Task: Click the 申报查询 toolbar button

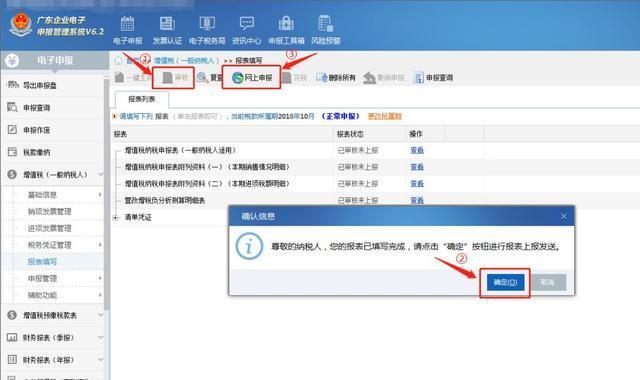Action: (433, 78)
